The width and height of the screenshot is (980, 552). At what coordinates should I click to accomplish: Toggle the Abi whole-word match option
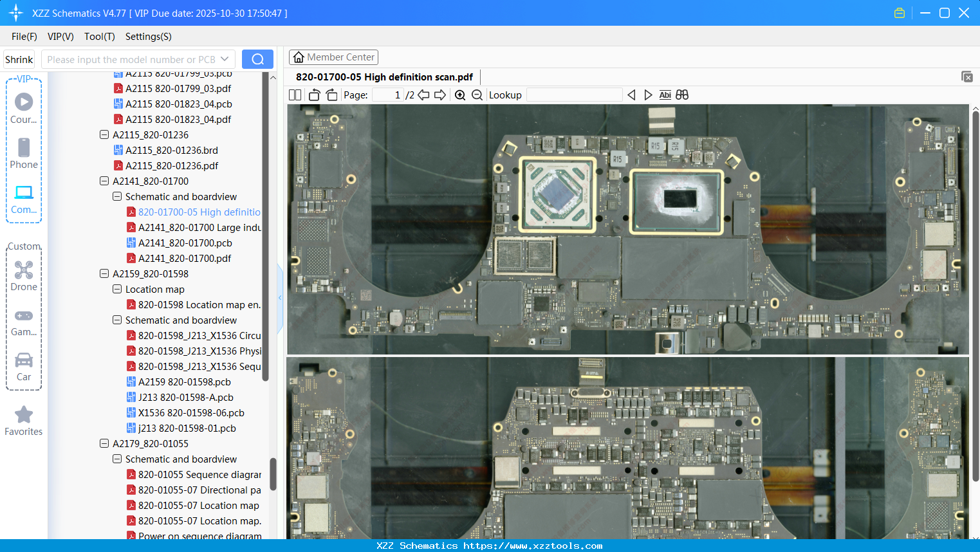665,95
